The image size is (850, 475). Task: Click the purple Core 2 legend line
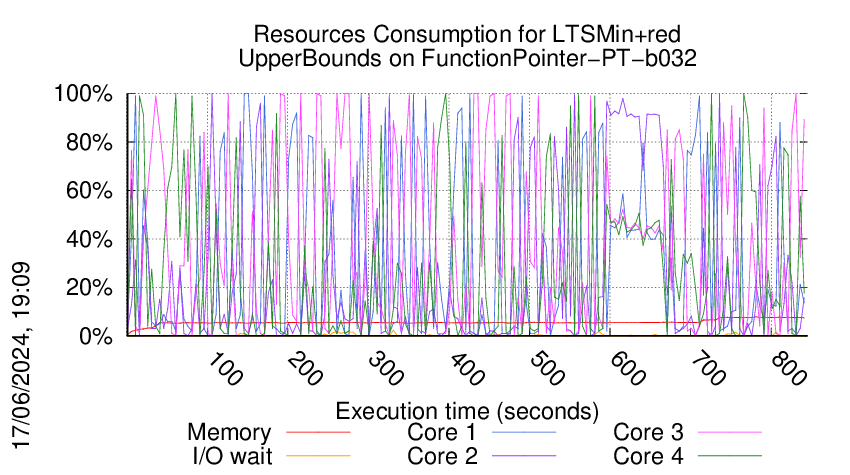pyautogui.click(x=524, y=456)
